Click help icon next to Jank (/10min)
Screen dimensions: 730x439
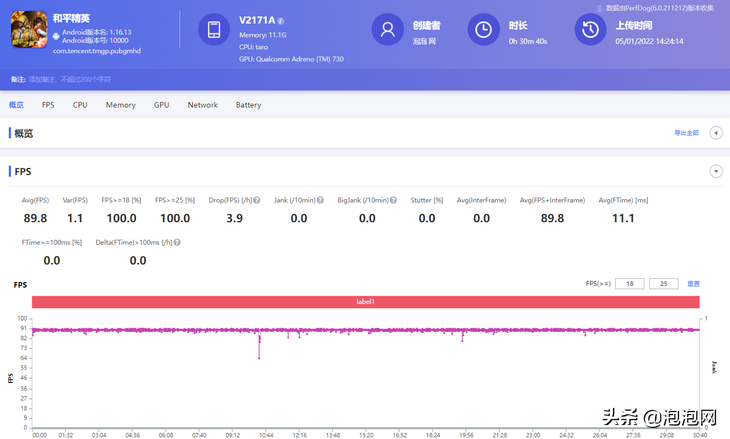[319, 200]
